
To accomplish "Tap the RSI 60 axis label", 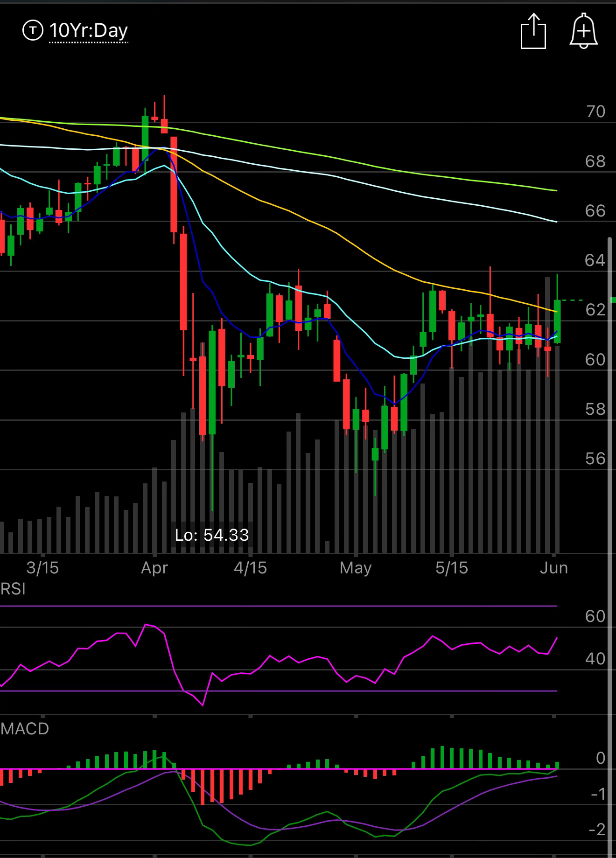I will (x=595, y=616).
